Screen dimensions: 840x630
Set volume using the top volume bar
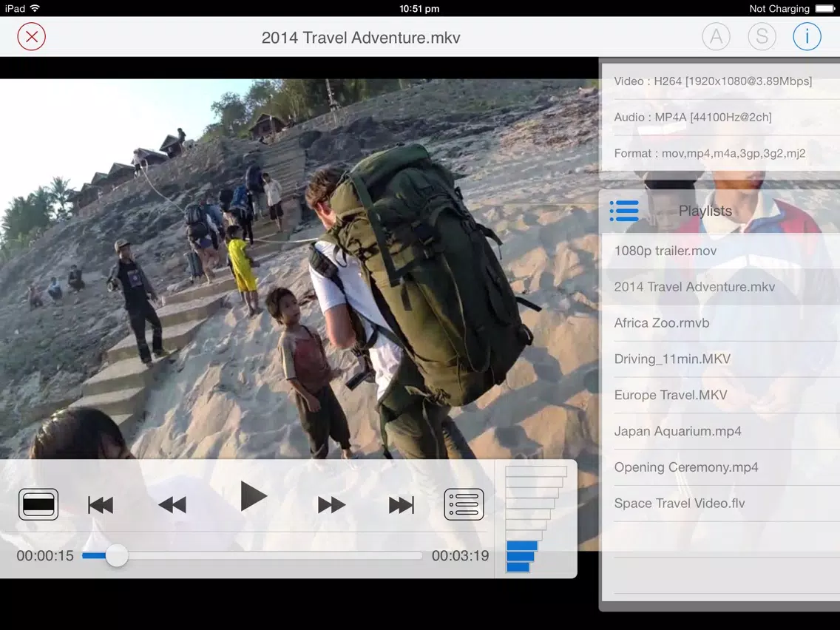click(x=536, y=471)
